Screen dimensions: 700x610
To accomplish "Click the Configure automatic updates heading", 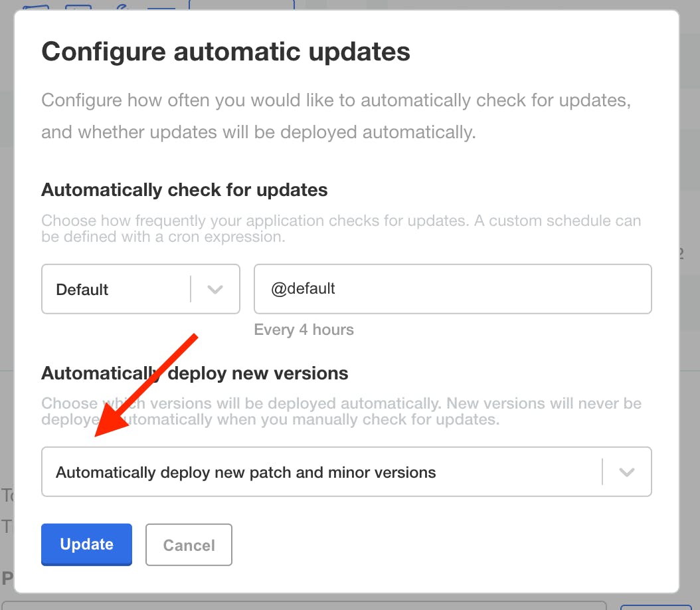I will pos(226,51).
